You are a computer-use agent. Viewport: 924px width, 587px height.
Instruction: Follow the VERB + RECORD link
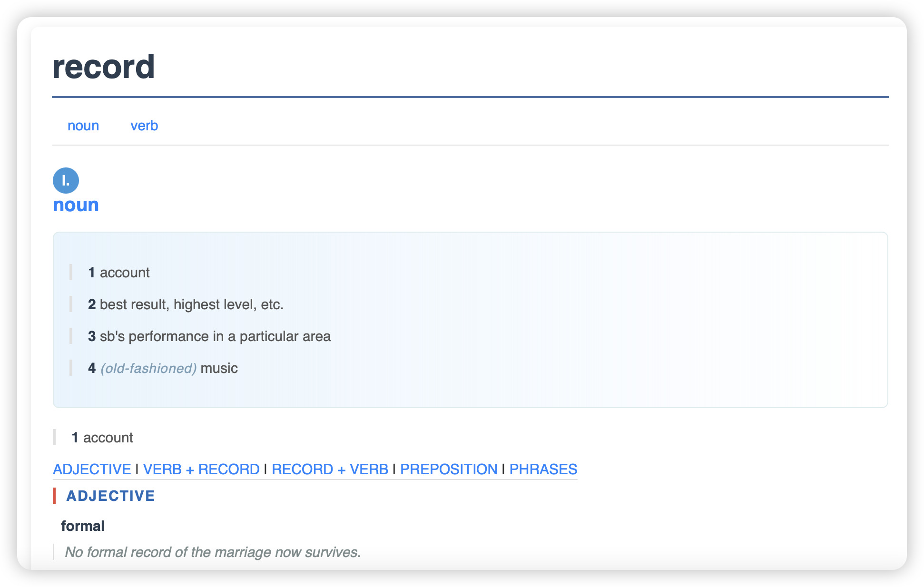coord(201,470)
